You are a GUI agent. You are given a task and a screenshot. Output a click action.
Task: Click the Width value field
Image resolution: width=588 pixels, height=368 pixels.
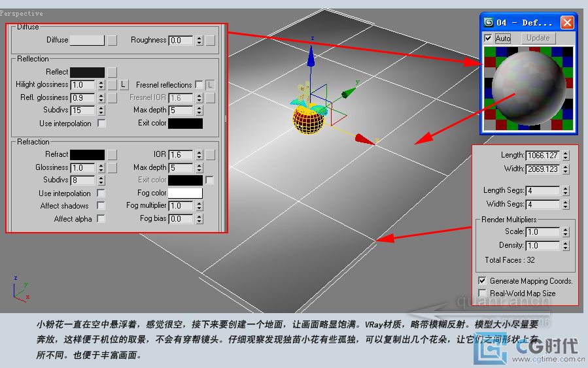[542, 169]
